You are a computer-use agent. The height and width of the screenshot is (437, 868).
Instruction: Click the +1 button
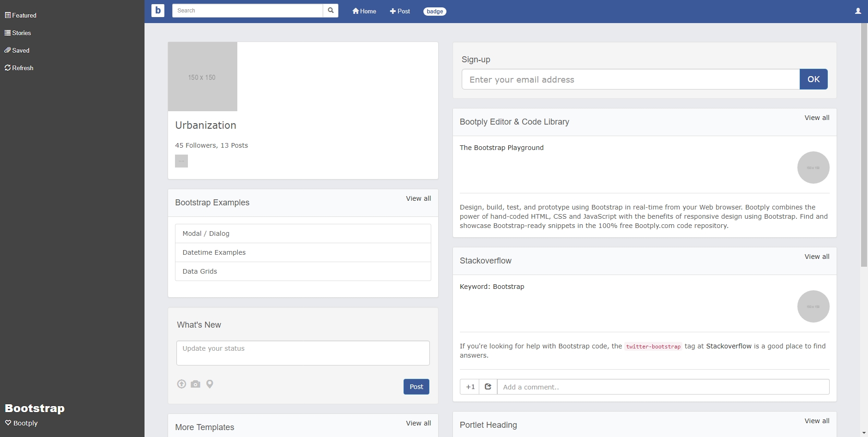click(x=470, y=387)
